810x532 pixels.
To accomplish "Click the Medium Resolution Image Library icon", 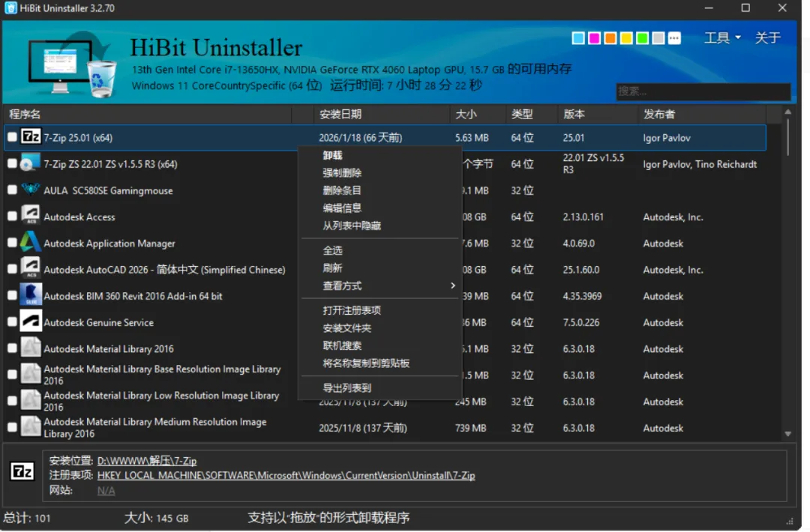I will click(31, 426).
